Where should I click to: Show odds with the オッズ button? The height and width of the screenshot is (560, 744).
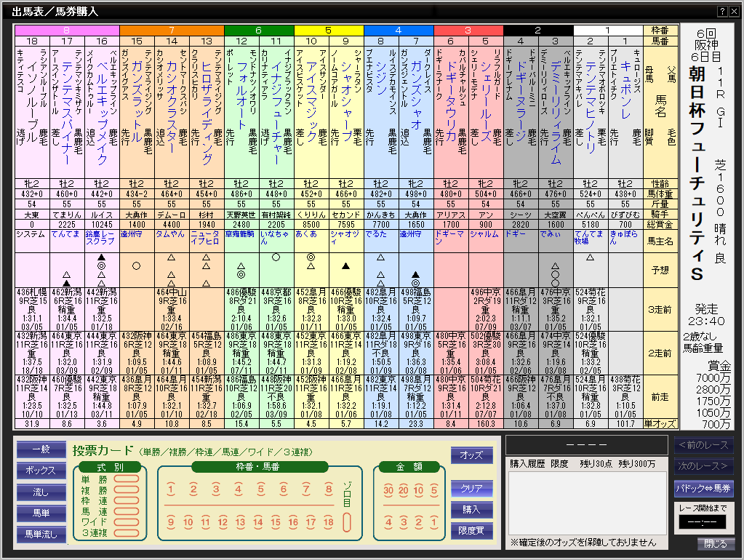pyautogui.click(x=472, y=455)
